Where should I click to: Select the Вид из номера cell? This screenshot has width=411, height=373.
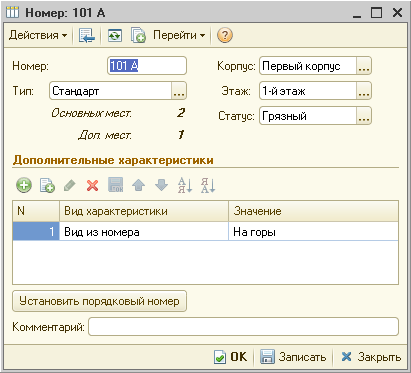pos(144,231)
